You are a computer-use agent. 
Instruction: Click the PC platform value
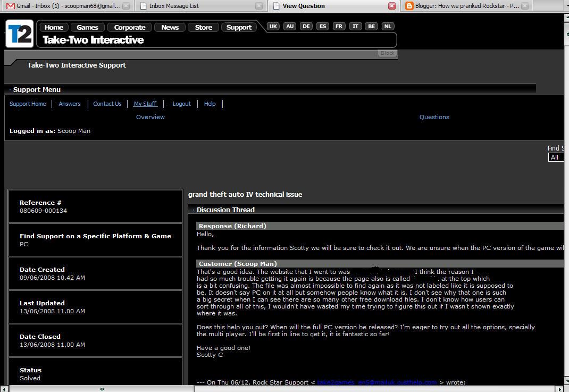click(24, 244)
